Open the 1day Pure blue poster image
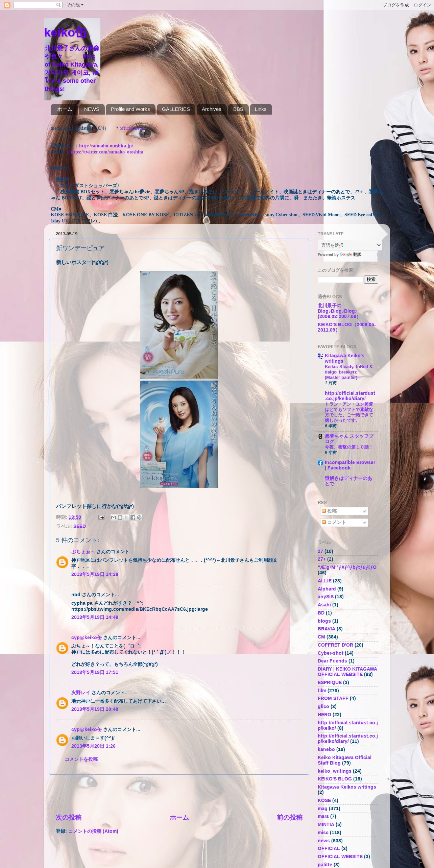The width and height of the screenshot is (434, 868). [x=179, y=434]
